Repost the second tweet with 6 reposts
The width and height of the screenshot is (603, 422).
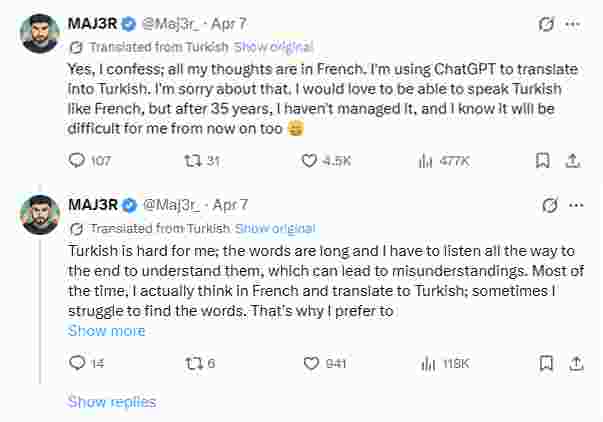pyautogui.click(x=196, y=363)
